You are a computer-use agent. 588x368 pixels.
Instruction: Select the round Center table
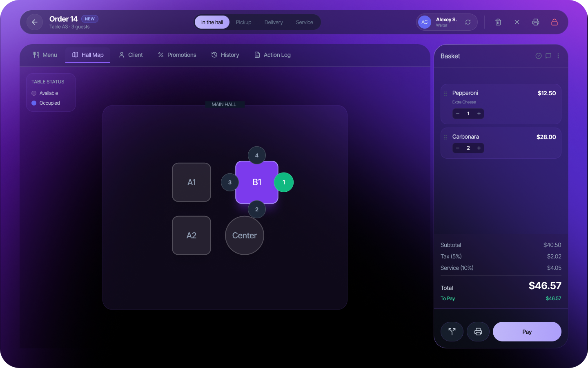(x=245, y=236)
